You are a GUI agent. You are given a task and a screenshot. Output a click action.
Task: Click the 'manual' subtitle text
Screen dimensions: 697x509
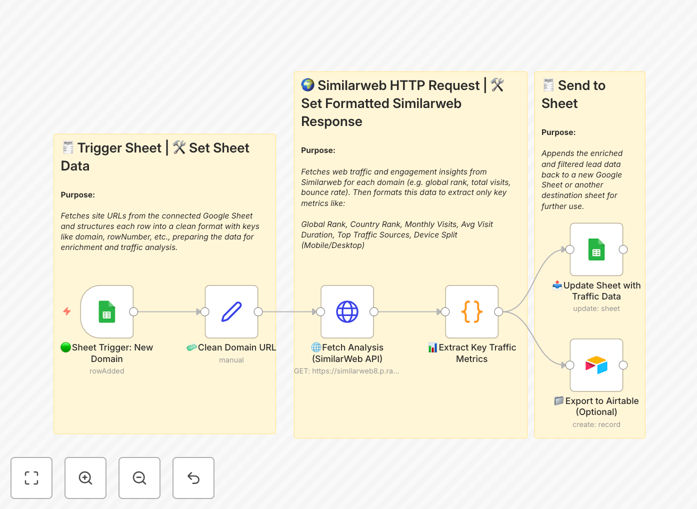point(231,360)
